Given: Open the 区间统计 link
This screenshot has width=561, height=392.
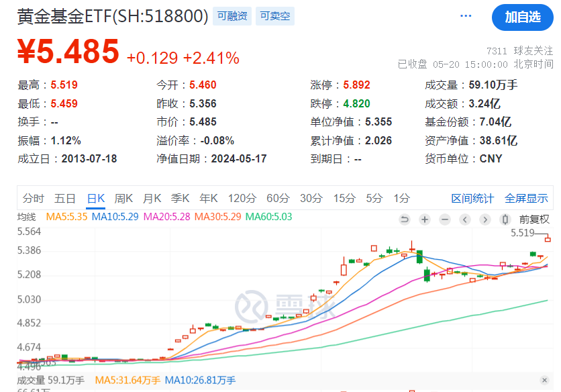Looking at the screenshot, I should (x=472, y=198).
